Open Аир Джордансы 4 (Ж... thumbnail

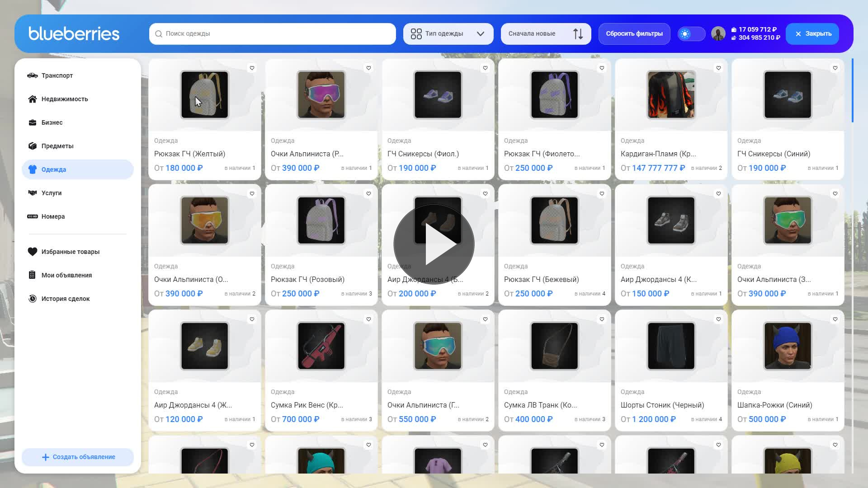[x=205, y=346]
